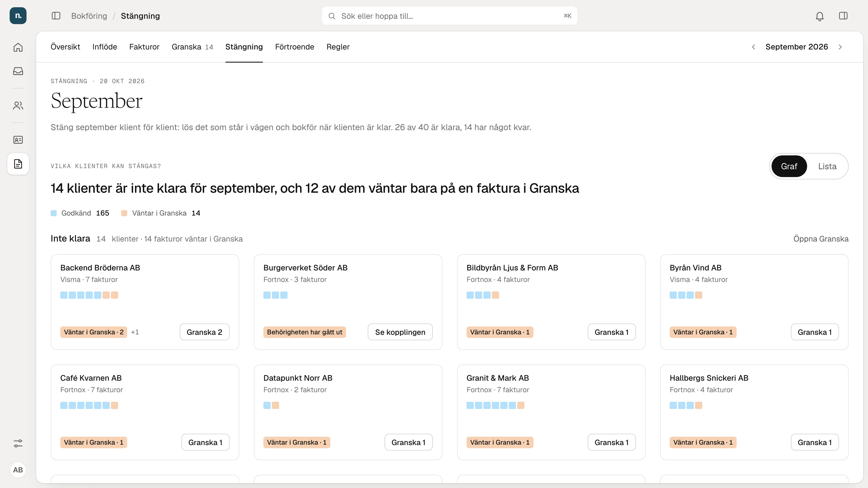Switch to Lista view

click(x=827, y=166)
